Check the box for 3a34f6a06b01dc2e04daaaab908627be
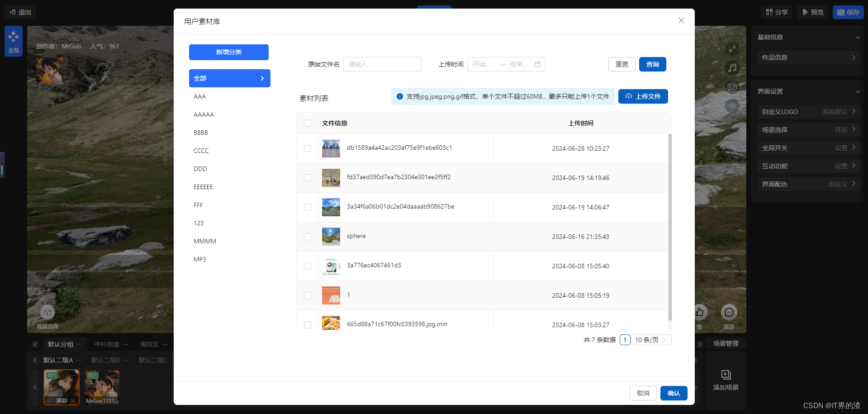The width and height of the screenshot is (868, 414). pyautogui.click(x=308, y=207)
